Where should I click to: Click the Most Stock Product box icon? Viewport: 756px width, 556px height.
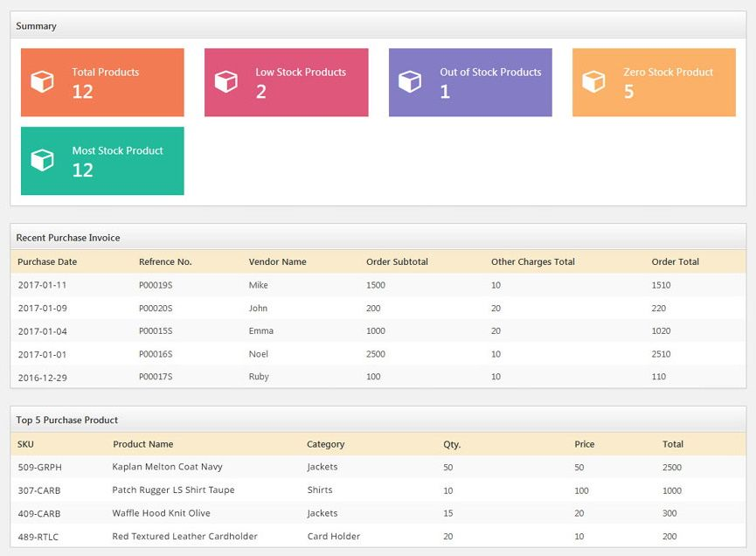click(x=42, y=160)
